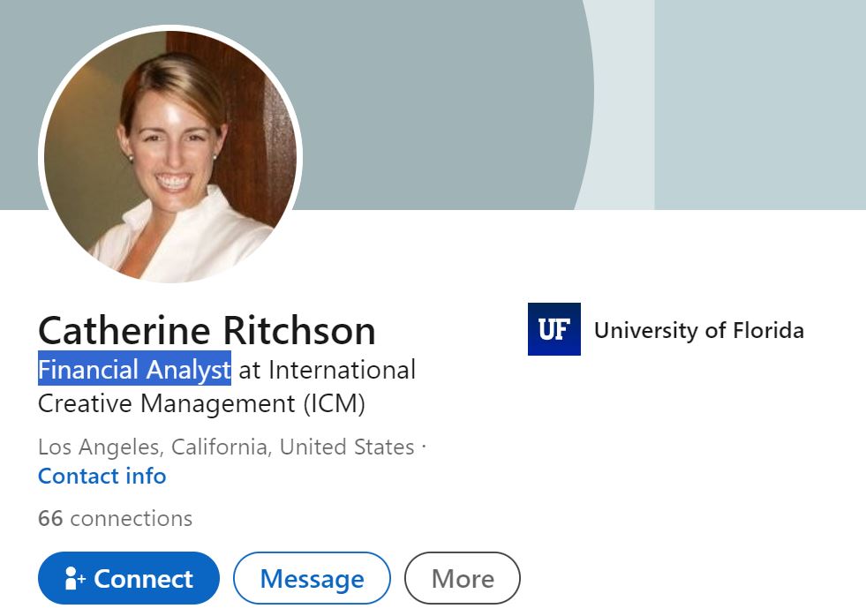This screenshot has width=866, height=616.
Task: Open the Message button
Action: pyautogui.click(x=312, y=578)
